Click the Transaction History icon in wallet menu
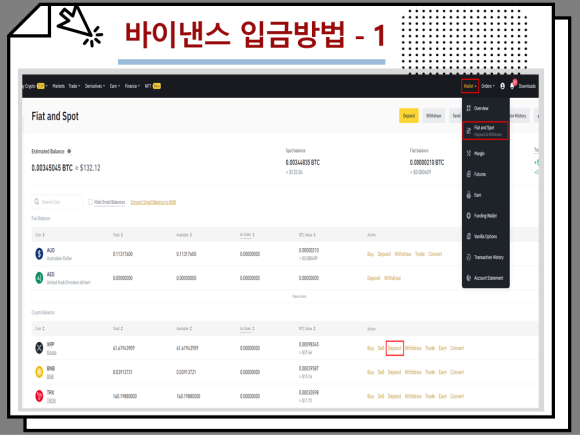Image resolution: width=580 pixels, height=435 pixels. pos(469,257)
